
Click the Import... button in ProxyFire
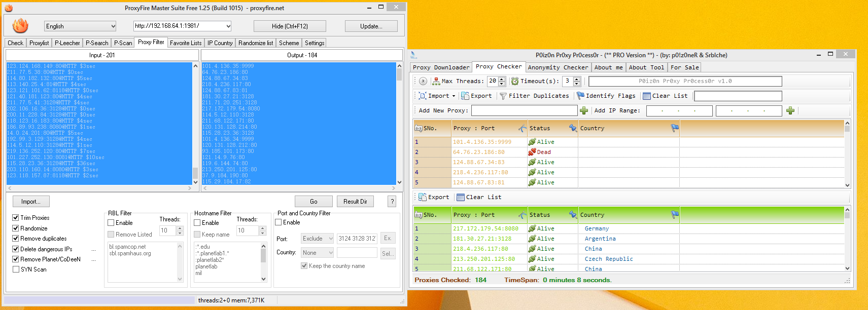click(x=30, y=202)
